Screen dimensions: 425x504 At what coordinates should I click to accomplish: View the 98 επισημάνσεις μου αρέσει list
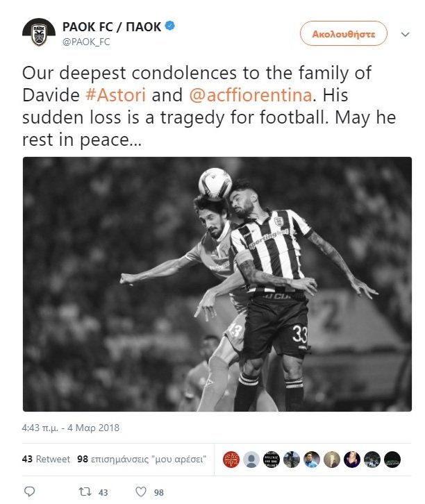point(142,459)
